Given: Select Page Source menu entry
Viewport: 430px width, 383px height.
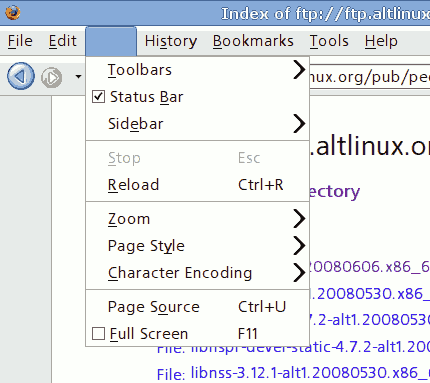Looking at the screenshot, I should point(198,307).
